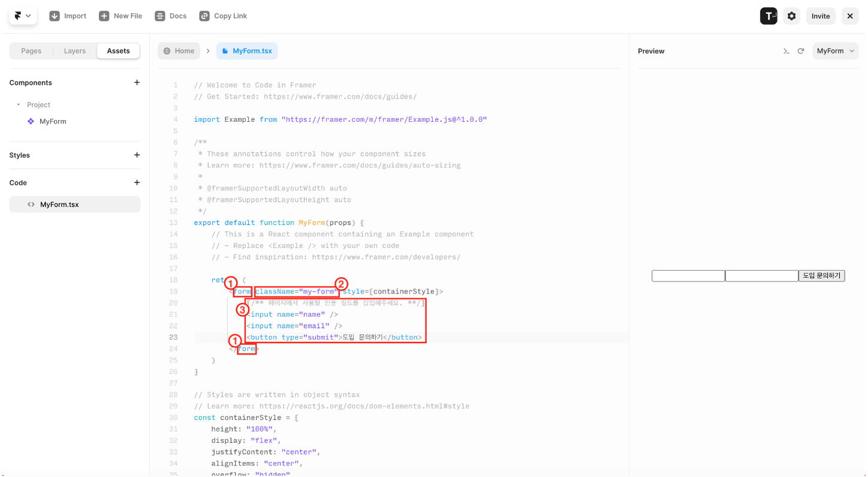Image resolution: width=868 pixels, height=477 pixels.
Task: Click the Copy Link icon
Action: [x=204, y=16]
